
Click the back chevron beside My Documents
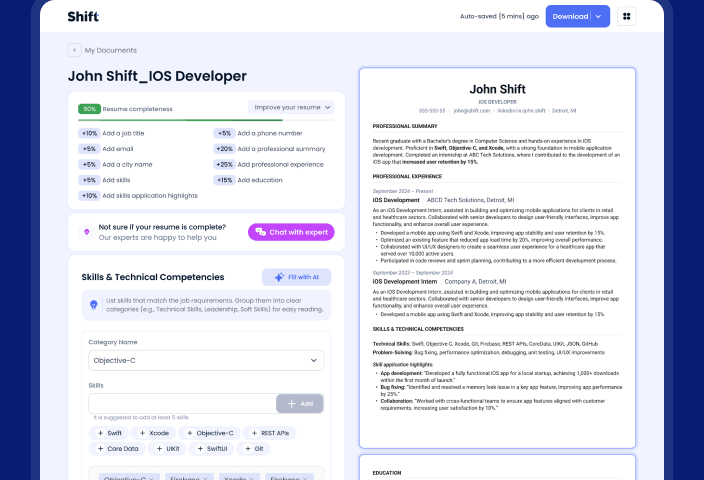[x=75, y=50]
